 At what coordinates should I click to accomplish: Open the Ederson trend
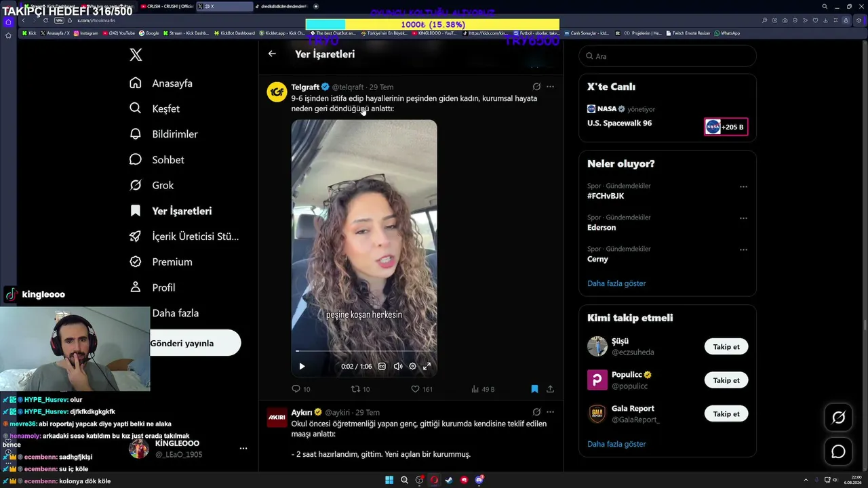(x=601, y=228)
